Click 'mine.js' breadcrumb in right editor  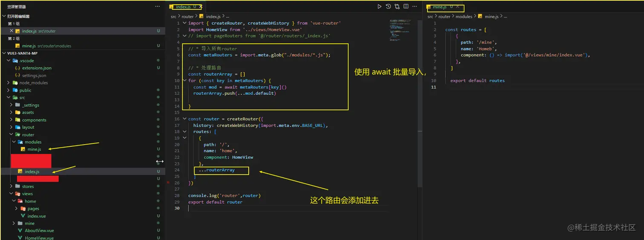[x=492, y=17]
